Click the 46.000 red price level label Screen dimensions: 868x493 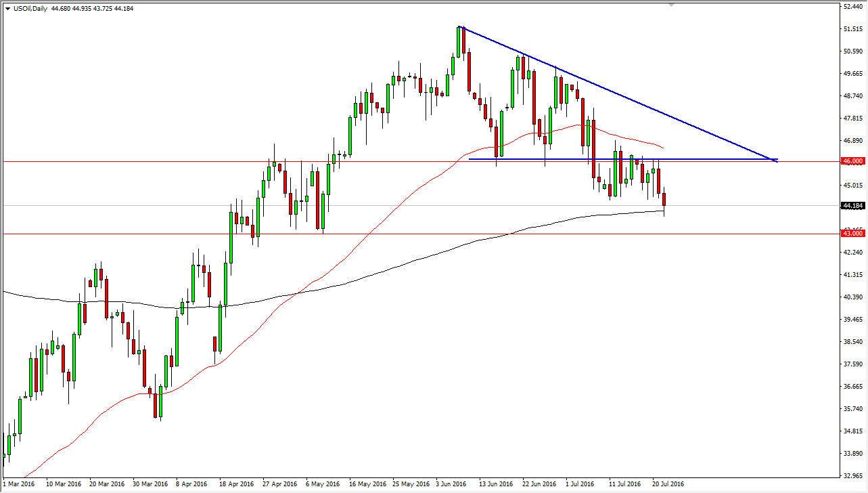(x=852, y=161)
